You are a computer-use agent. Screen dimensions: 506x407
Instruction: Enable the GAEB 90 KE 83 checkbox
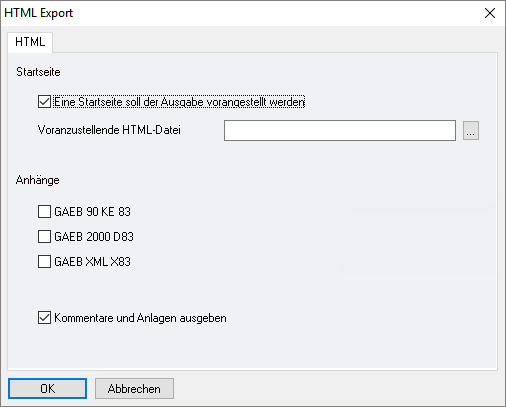(x=44, y=212)
